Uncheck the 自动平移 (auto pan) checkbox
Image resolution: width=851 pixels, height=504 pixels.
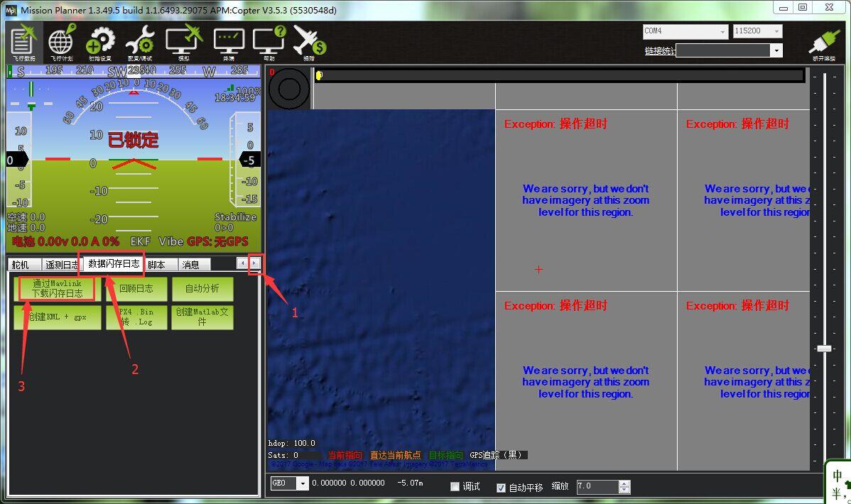click(501, 487)
